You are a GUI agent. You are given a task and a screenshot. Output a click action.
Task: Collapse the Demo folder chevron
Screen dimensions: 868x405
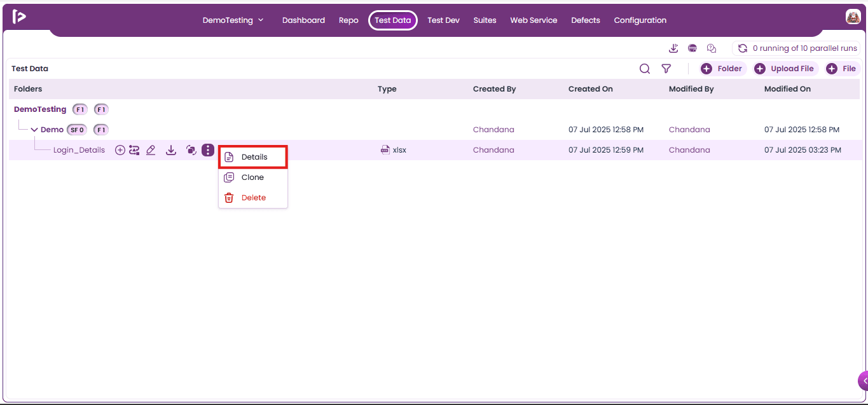(x=34, y=130)
